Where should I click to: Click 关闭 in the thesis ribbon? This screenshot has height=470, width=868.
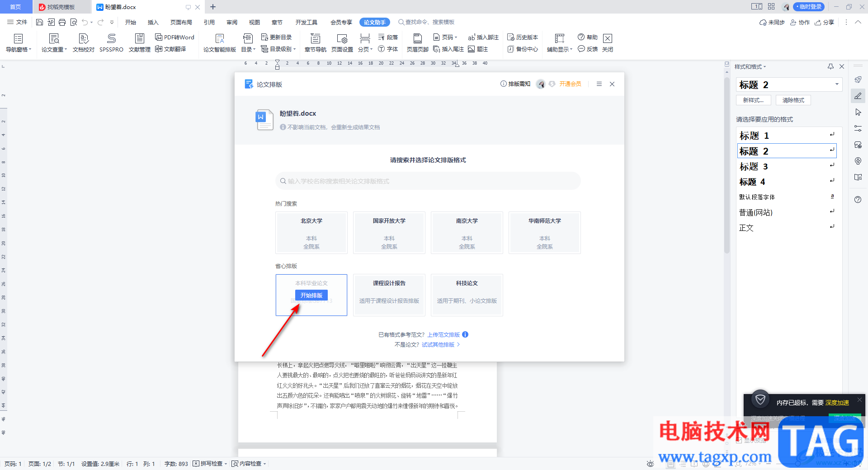(608, 43)
